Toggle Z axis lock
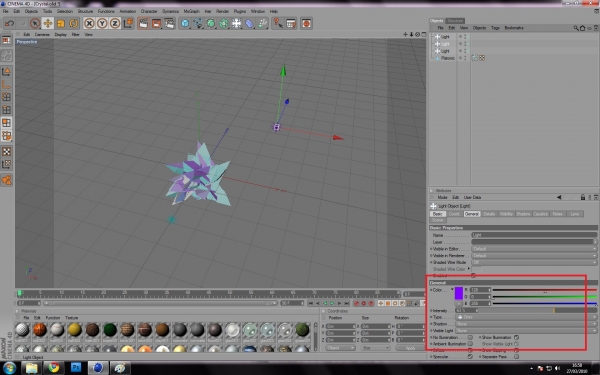600x375 pixels. pos(115,23)
